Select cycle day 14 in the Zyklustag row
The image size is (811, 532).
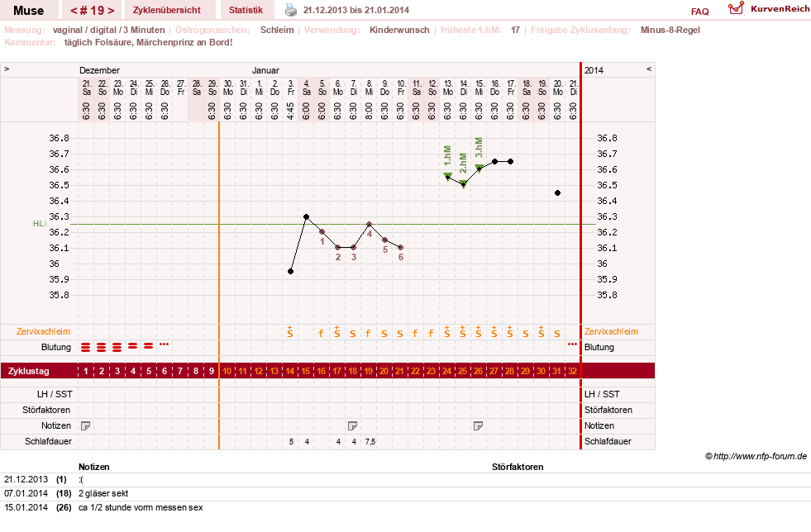coord(290,371)
